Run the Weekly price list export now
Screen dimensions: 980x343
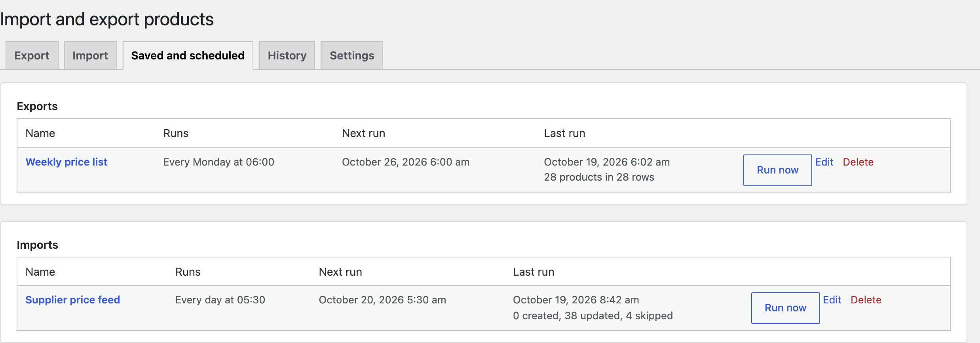point(777,170)
